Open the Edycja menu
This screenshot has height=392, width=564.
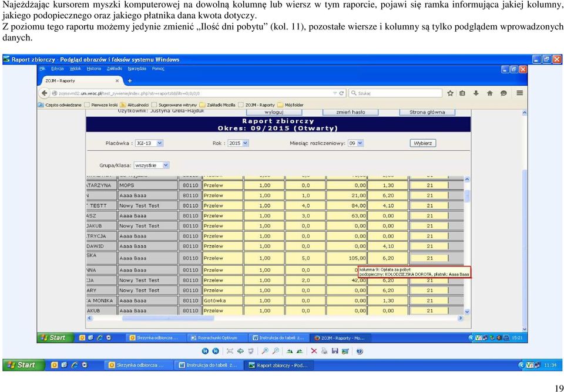coord(57,69)
